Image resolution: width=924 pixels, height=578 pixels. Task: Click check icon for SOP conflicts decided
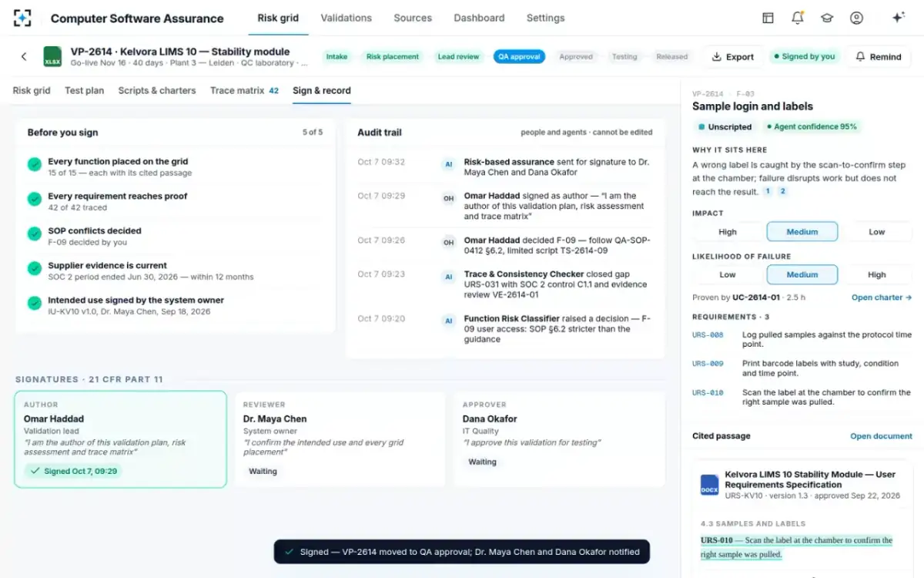34,234
